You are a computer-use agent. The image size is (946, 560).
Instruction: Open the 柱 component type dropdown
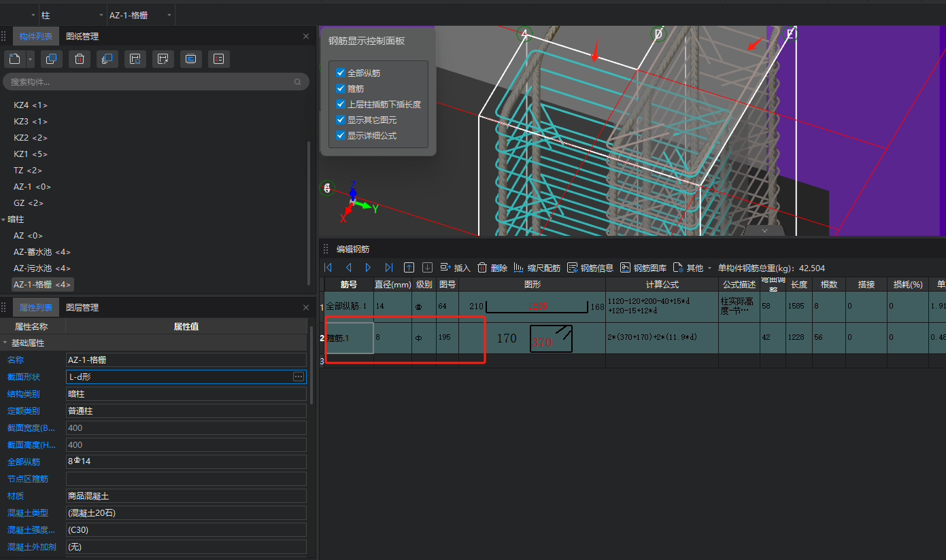click(101, 15)
